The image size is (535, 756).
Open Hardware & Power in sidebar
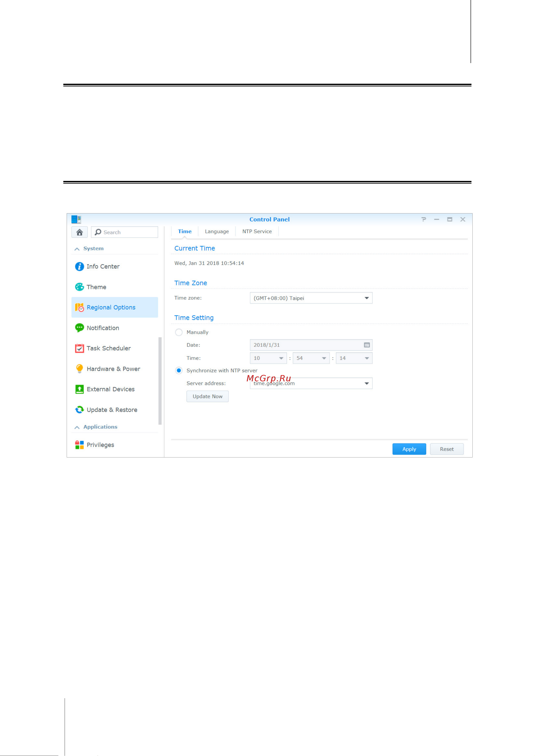point(115,369)
